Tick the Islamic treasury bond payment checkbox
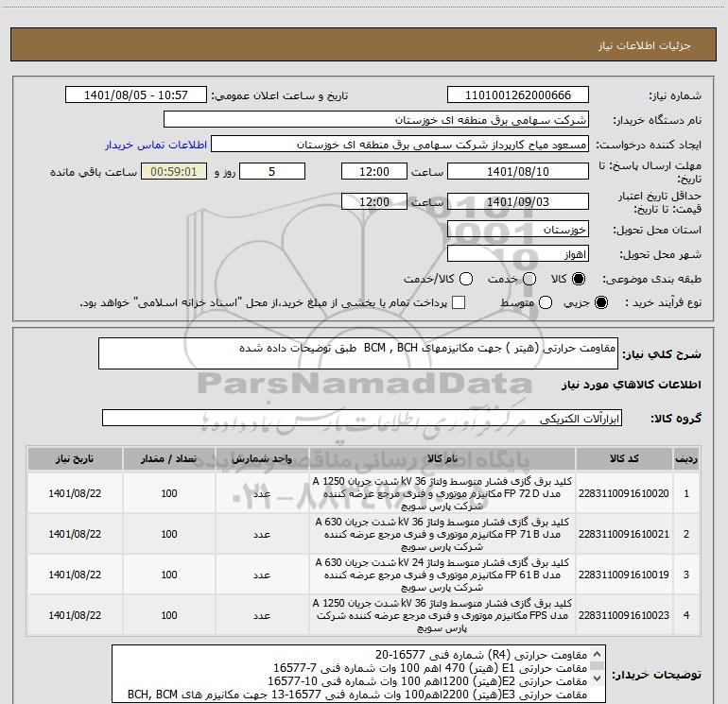 (x=459, y=303)
